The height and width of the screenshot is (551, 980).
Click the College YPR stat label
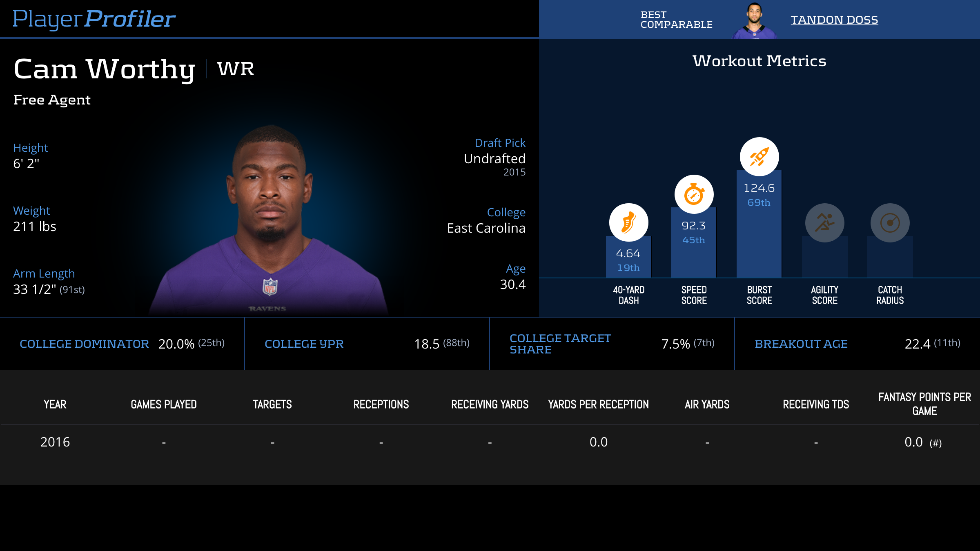click(x=304, y=344)
